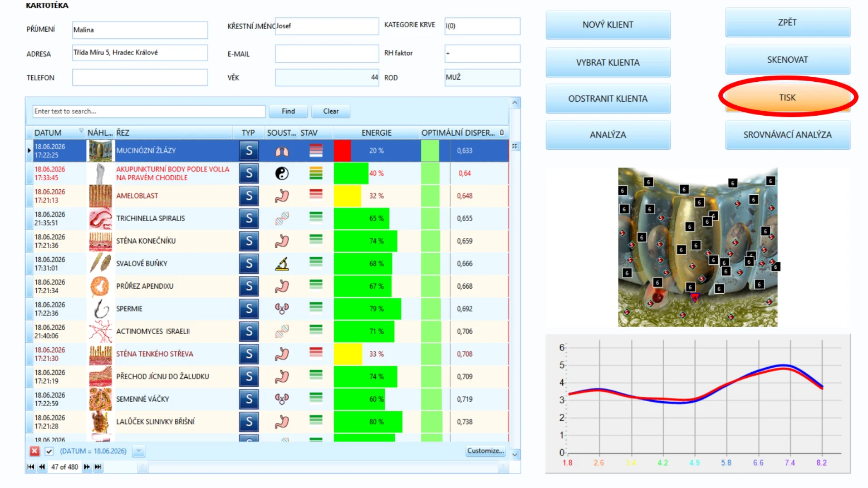Viewport: 868px width, 488px height.
Task: Open the DATUM column filter dropdown
Action: (x=81, y=131)
